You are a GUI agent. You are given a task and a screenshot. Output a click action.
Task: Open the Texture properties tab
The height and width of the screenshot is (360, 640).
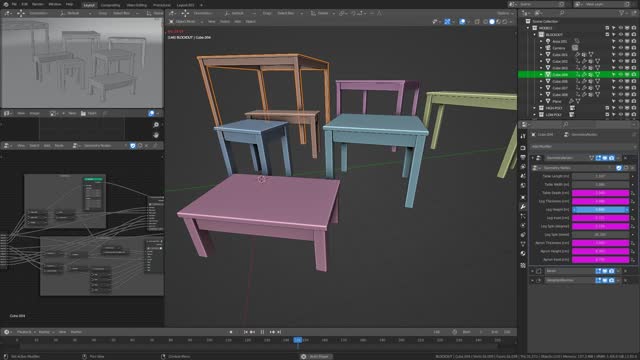(523, 265)
